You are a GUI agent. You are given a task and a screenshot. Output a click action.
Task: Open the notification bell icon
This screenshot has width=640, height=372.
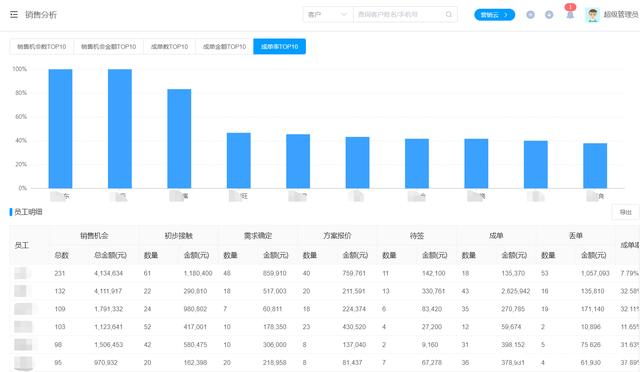[x=570, y=15]
